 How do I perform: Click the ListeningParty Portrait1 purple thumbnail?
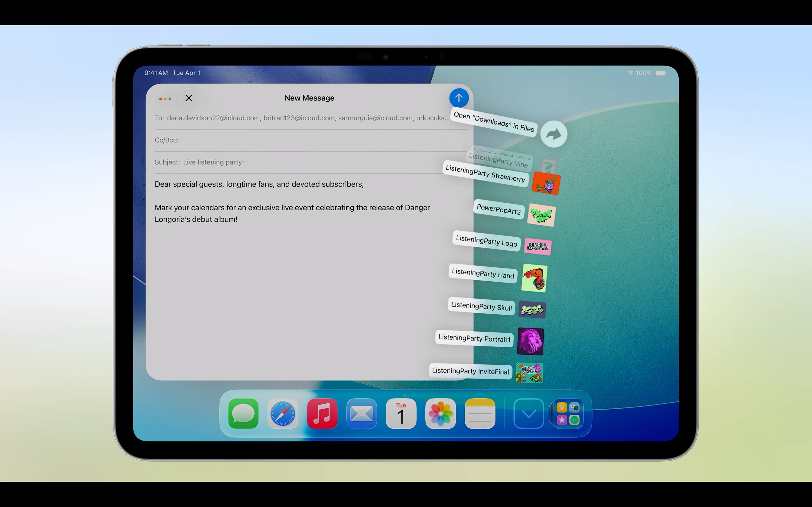530,341
